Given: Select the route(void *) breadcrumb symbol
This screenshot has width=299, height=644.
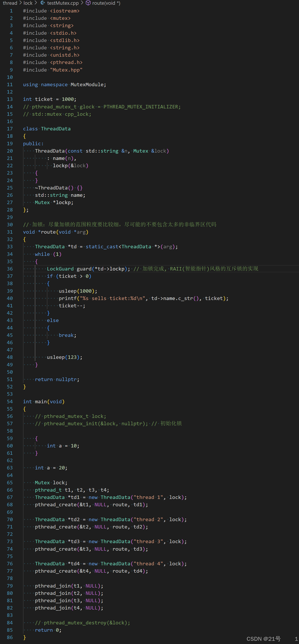Looking at the screenshot, I should (106, 3).
